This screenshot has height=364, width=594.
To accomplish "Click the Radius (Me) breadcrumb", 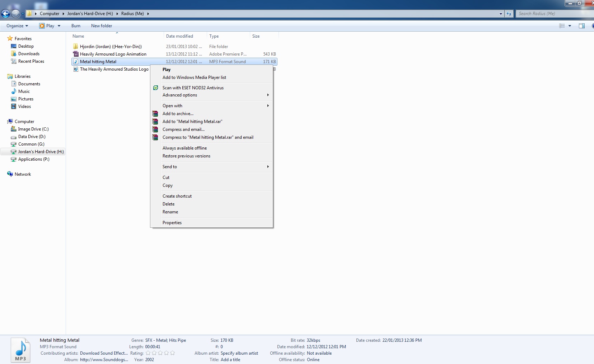I will click(x=132, y=14).
